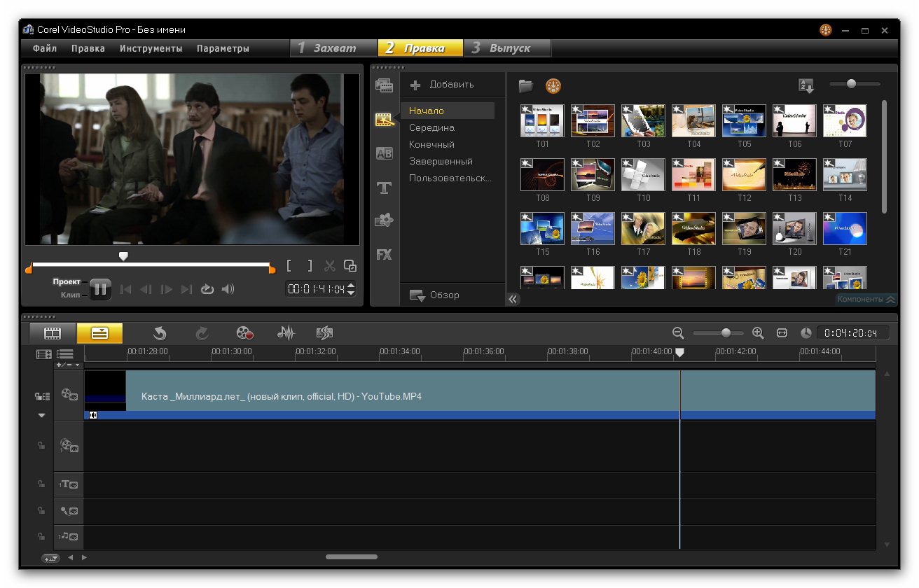919x588 pixels.
Task: Toggle ripple editing lock on the overlay track
Action: click(41, 446)
